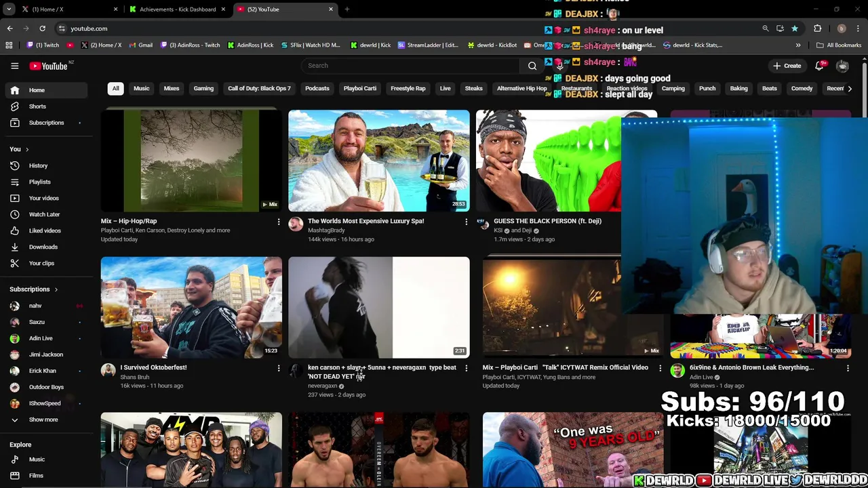
Task: Open the Chrome extensions puzzle icon
Action: point(817,28)
